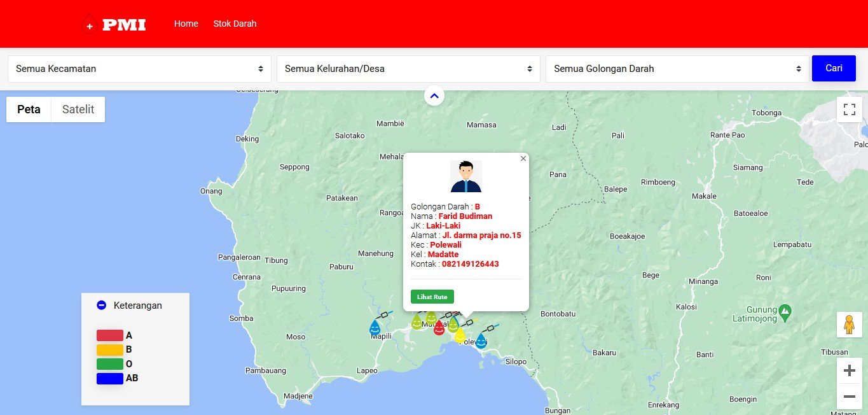The height and width of the screenshot is (415, 868).
Task: Click the blue drop marker near Mapili
Action: [x=375, y=328]
